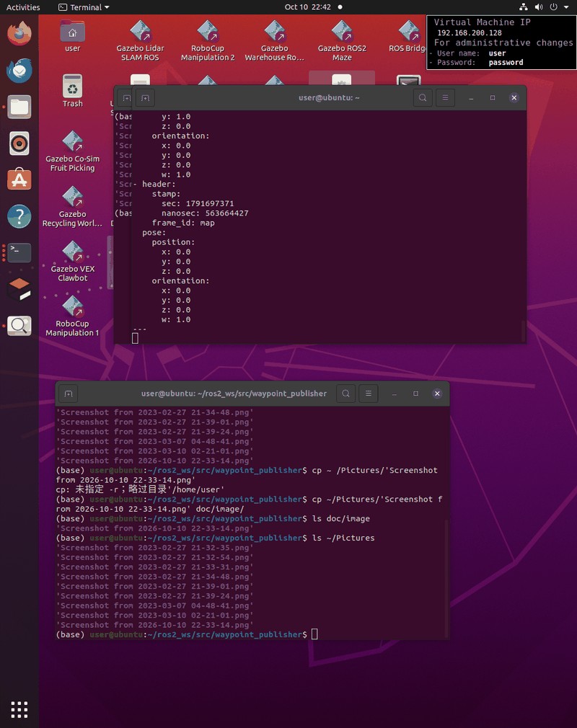Search in the user@ubuntu: ~ terminal
Screen dimensions: 577x728
pyautogui.click(x=423, y=98)
